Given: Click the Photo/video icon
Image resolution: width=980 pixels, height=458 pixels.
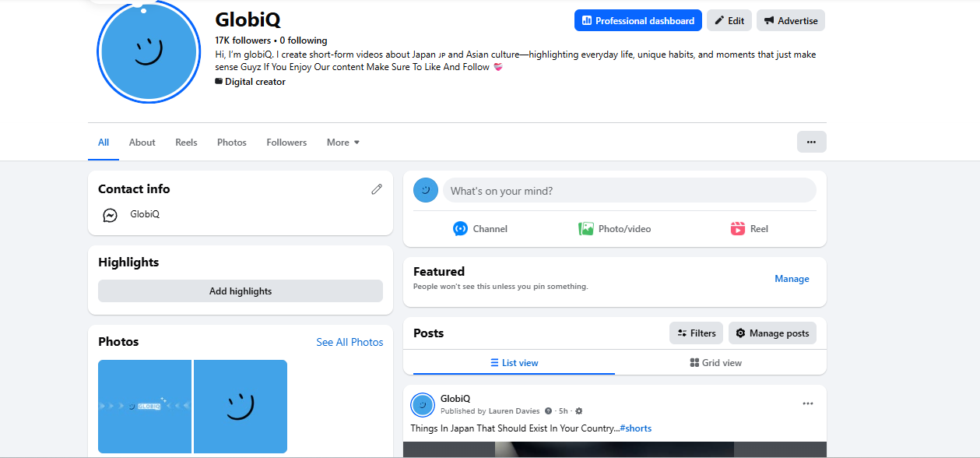Looking at the screenshot, I should point(586,229).
